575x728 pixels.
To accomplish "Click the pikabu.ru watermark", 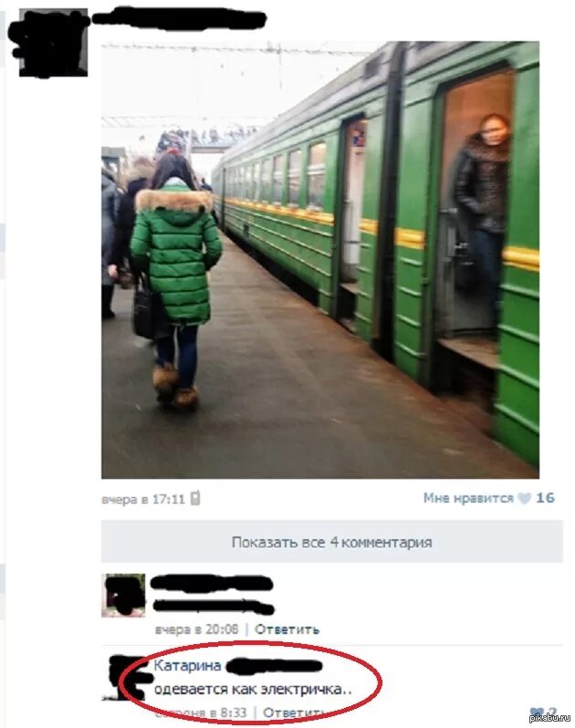I will pos(549,718).
